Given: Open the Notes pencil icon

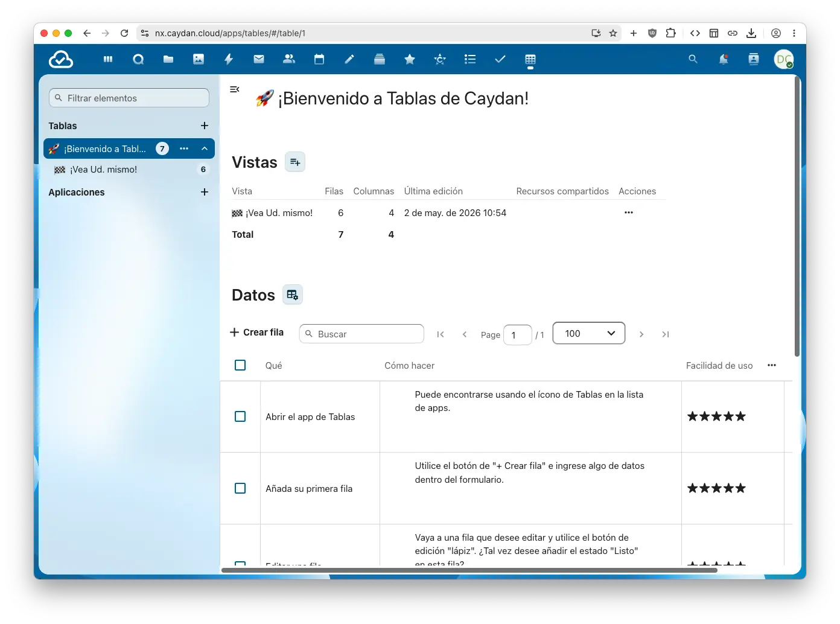Looking at the screenshot, I should coord(349,59).
